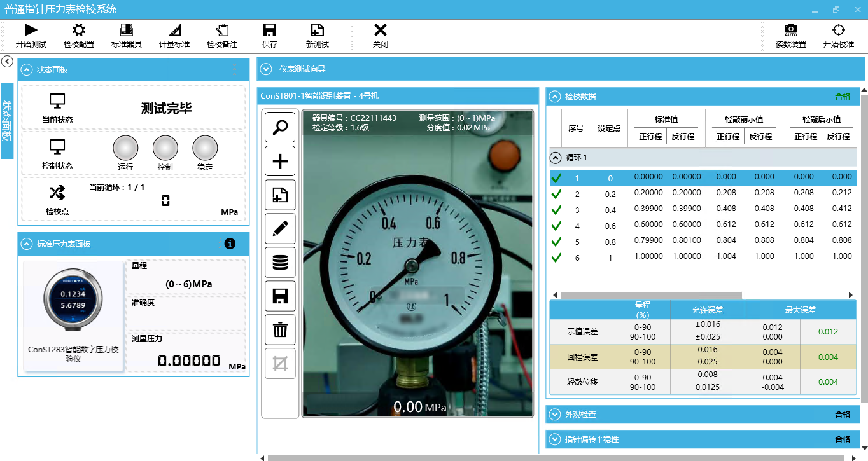Collapse the 循环 1 group

click(x=556, y=158)
